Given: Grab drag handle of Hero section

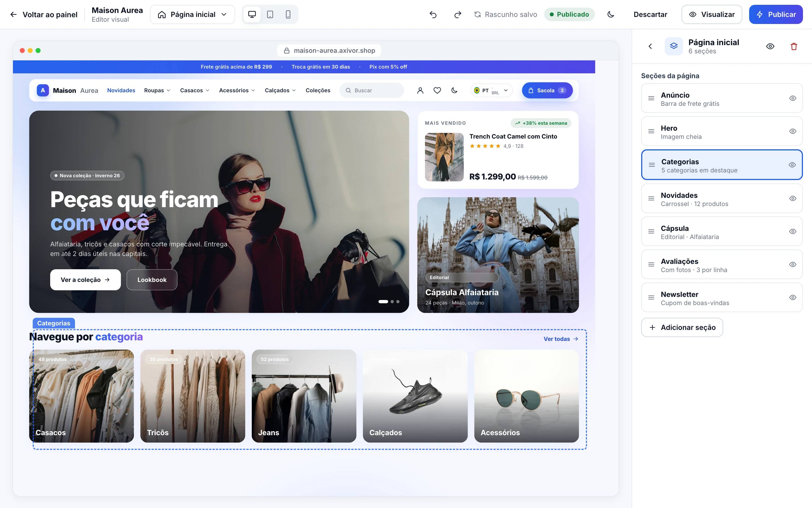Looking at the screenshot, I should [x=651, y=131].
